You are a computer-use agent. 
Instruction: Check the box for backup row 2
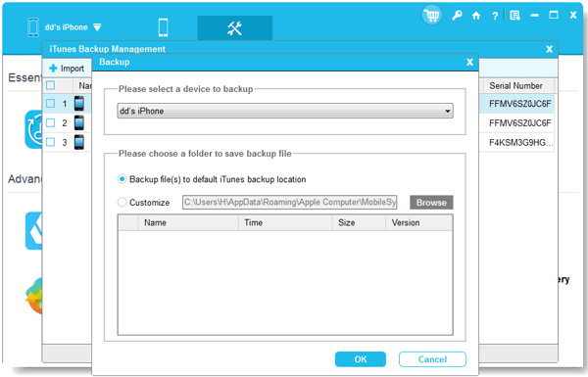click(50, 123)
